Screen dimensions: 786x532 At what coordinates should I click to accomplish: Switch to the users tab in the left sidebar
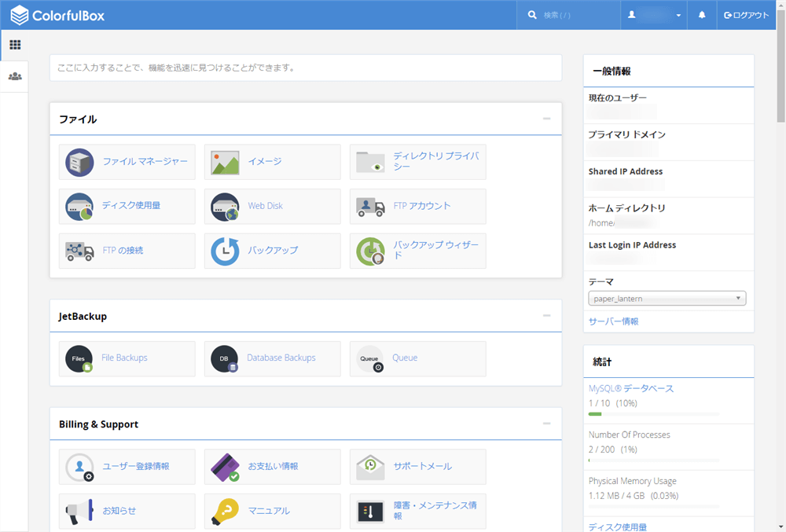tap(14, 75)
